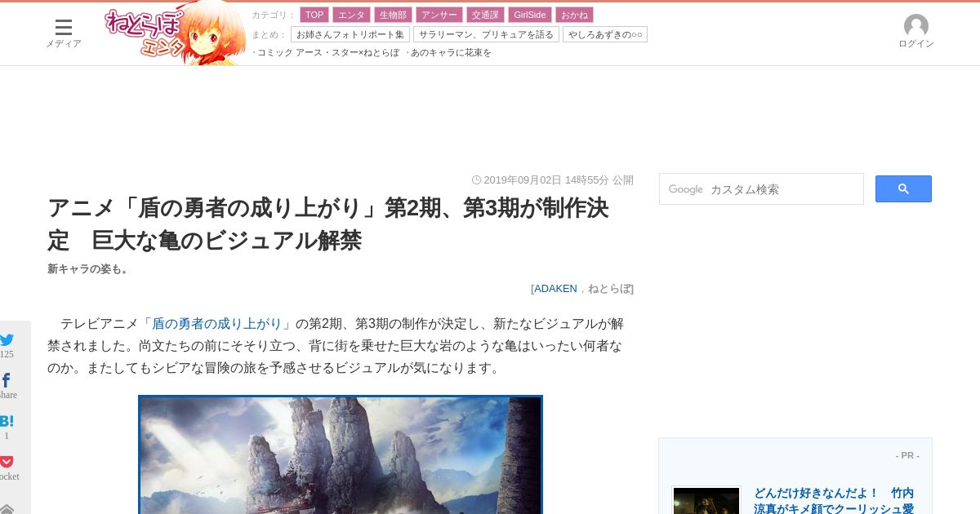Select the 生物部 category tab
Viewport: 980px width, 514px height.
click(393, 15)
